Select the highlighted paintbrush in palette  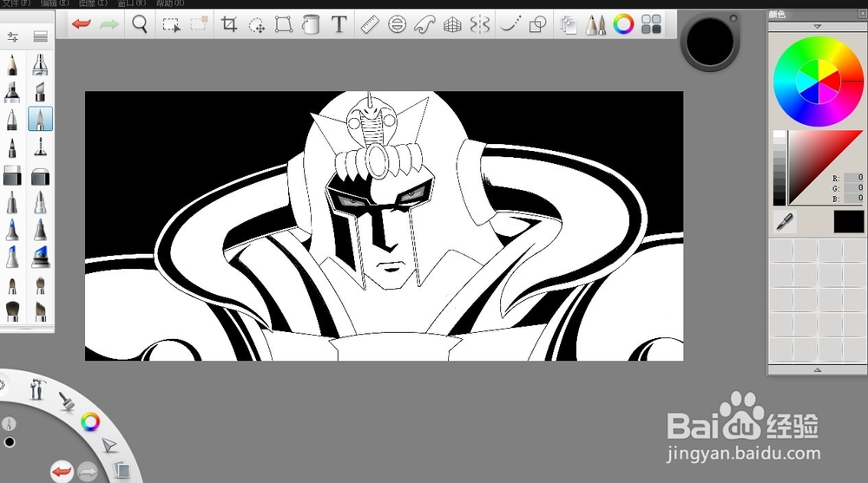pyautogui.click(x=41, y=119)
